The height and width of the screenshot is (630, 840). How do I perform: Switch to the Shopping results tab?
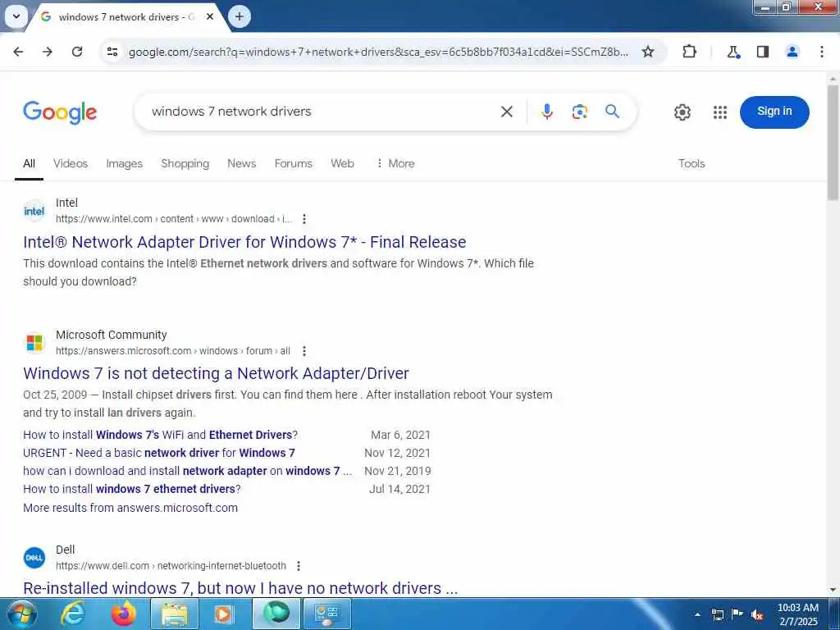click(x=185, y=163)
